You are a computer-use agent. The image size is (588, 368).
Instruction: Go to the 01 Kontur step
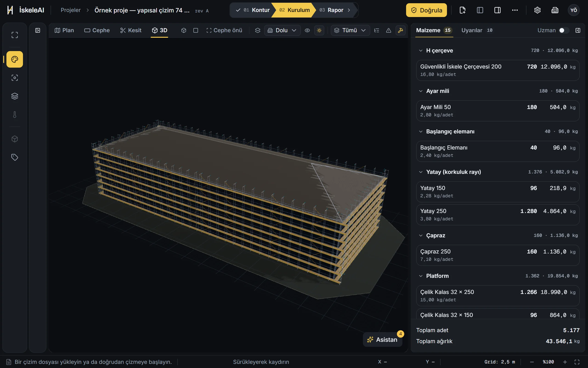coord(252,10)
